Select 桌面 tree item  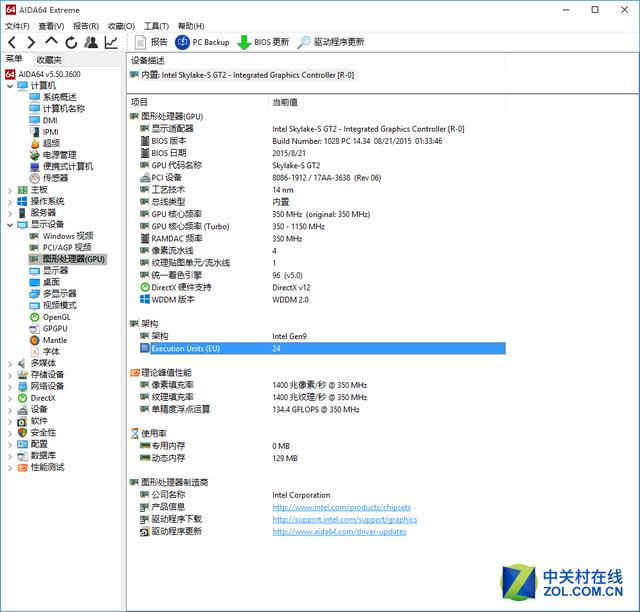[45, 282]
